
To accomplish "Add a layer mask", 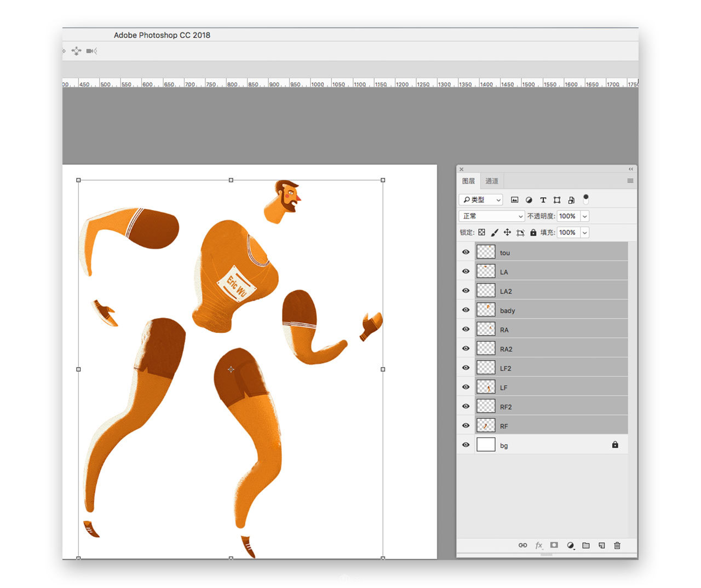I will pyautogui.click(x=554, y=545).
